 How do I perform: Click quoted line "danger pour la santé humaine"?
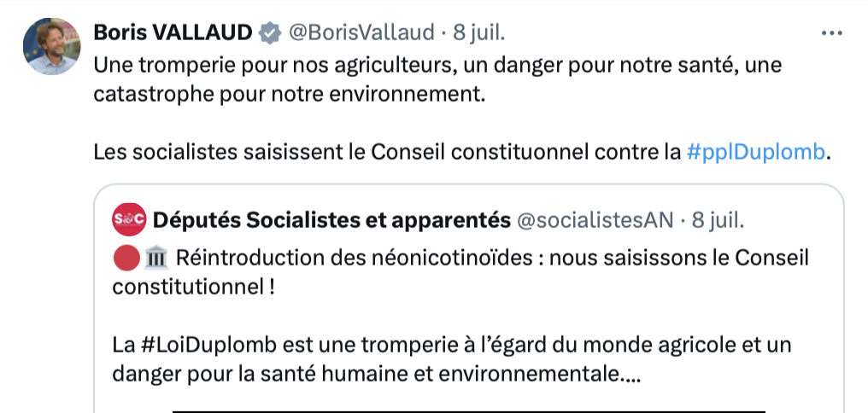pos(377,375)
